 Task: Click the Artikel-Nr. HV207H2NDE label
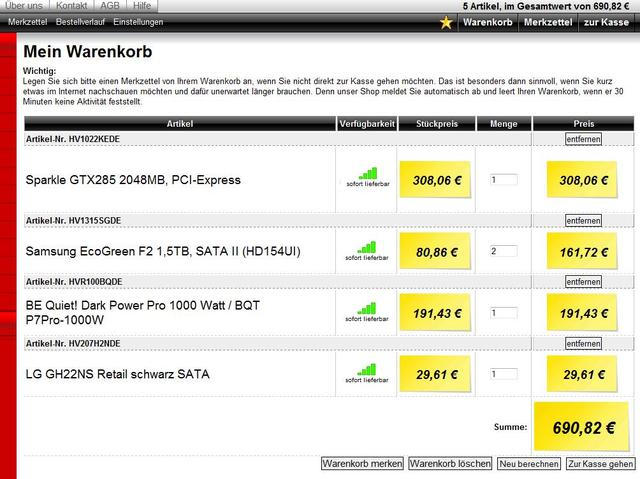(73, 344)
